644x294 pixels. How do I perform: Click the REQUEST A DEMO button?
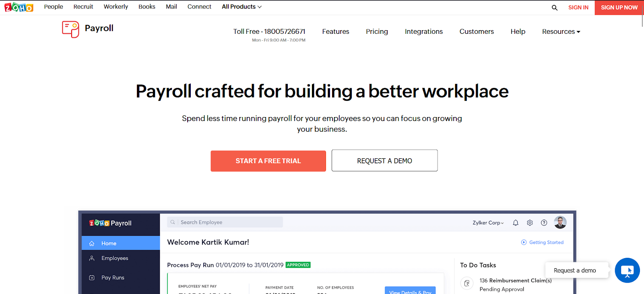pos(384,160)
